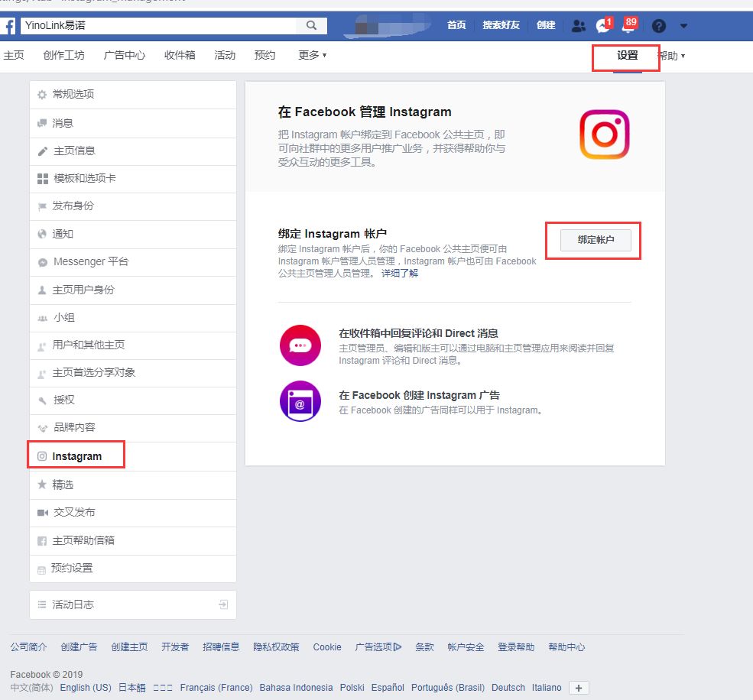The width and height of the screenshot is (753, 700).
Task: Select 用户和其他主页 in the sidebar
Action: 133,345
